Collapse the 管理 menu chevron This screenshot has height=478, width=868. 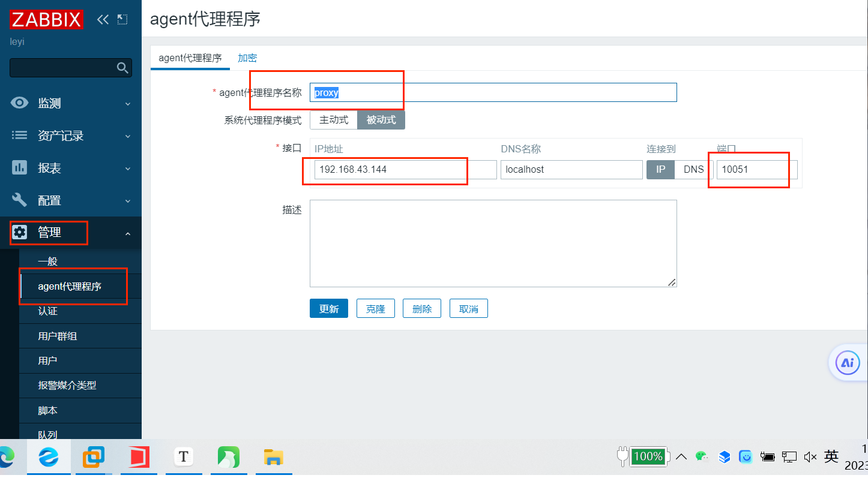coord(127,233)
